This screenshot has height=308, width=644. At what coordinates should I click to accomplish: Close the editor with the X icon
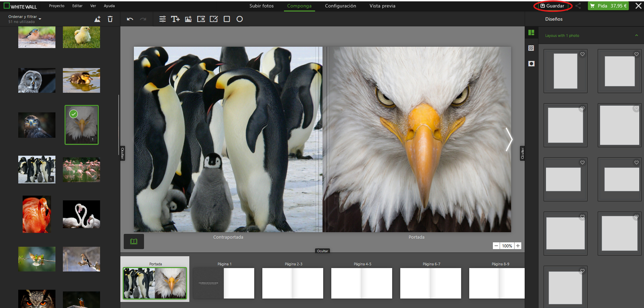(638, 6)
